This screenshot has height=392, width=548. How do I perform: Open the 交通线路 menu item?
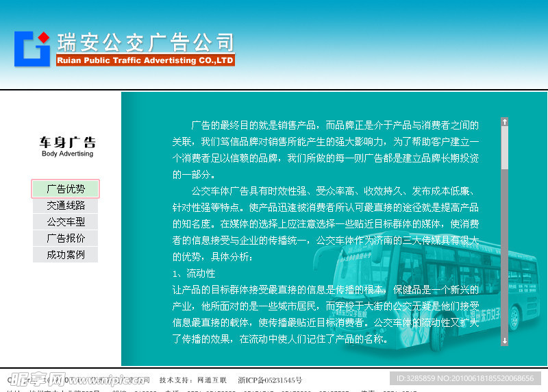point(65,206)
